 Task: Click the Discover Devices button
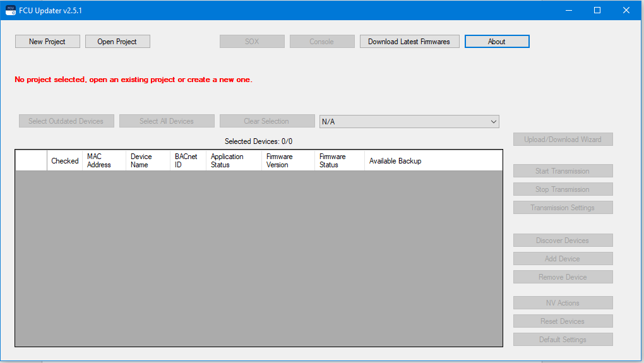pos(563,241)
